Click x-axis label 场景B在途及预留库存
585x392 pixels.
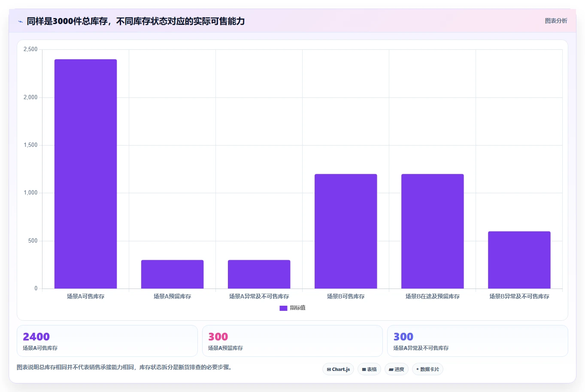tap(432, 296)
